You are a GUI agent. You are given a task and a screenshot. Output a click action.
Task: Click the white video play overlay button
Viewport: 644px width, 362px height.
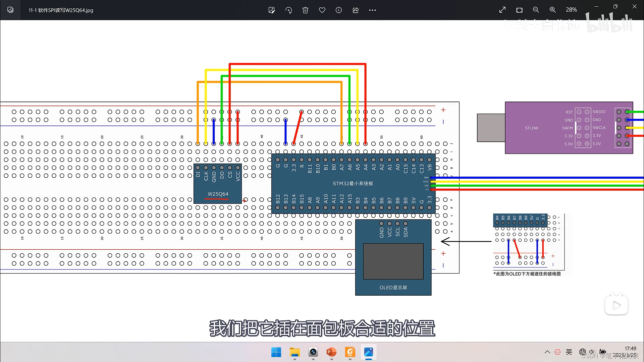point(616,305)
